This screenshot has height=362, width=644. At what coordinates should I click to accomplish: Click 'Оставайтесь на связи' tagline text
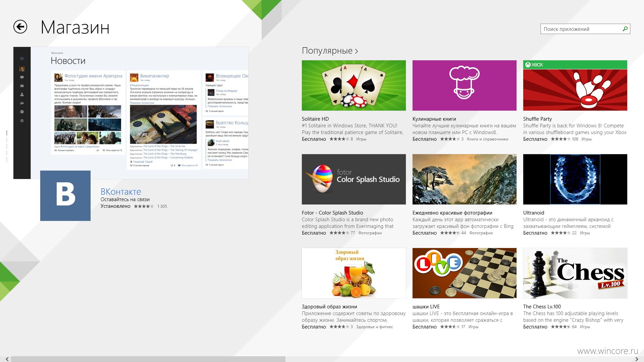(x=125, y=199)
